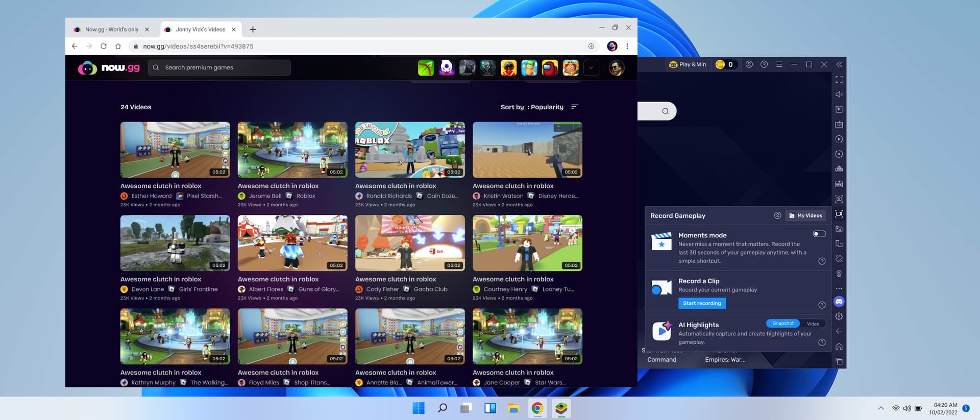Open the help icon for Record a Clip
Image resolution: width=980 pixels, height=420 pixels.
(822, 305)
